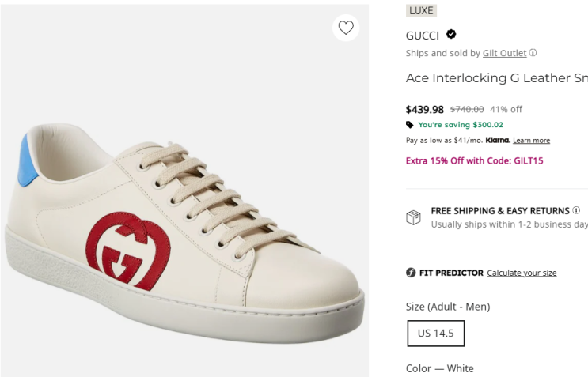Click the Color — White label
Screen dimensions: 588x377
[x=439, y=368]
